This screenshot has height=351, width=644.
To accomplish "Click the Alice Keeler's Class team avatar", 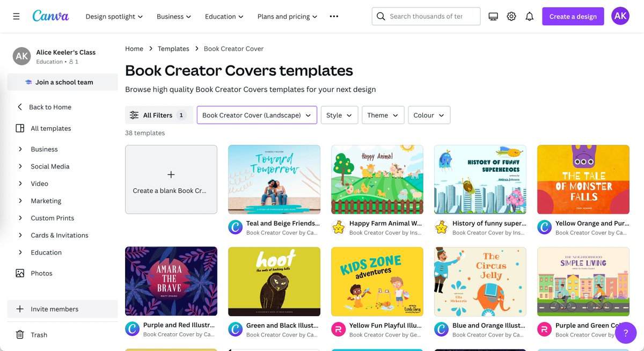I will (x=21, y=56).
